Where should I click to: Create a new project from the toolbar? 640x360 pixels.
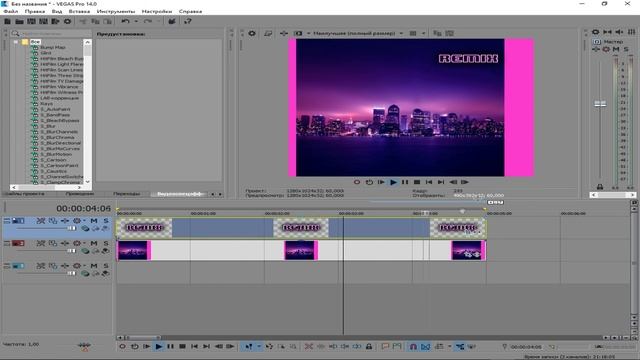[x=7, y=21]
